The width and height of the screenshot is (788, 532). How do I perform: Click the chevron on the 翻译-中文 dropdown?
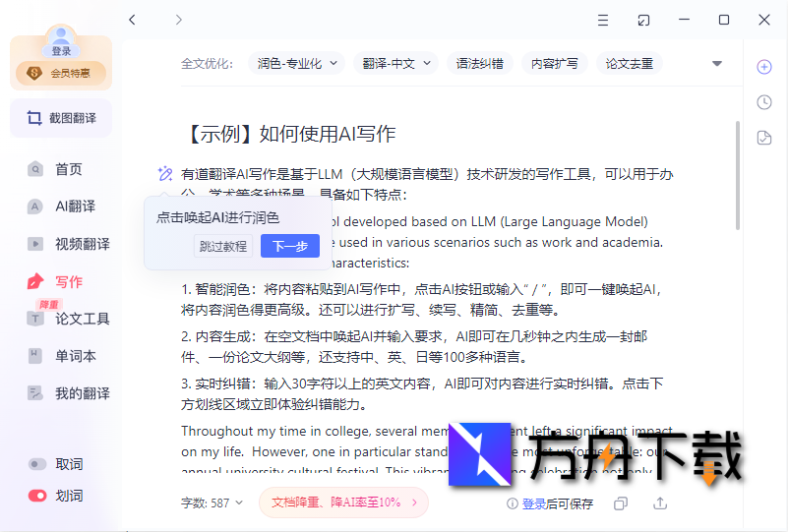[427, 63]
